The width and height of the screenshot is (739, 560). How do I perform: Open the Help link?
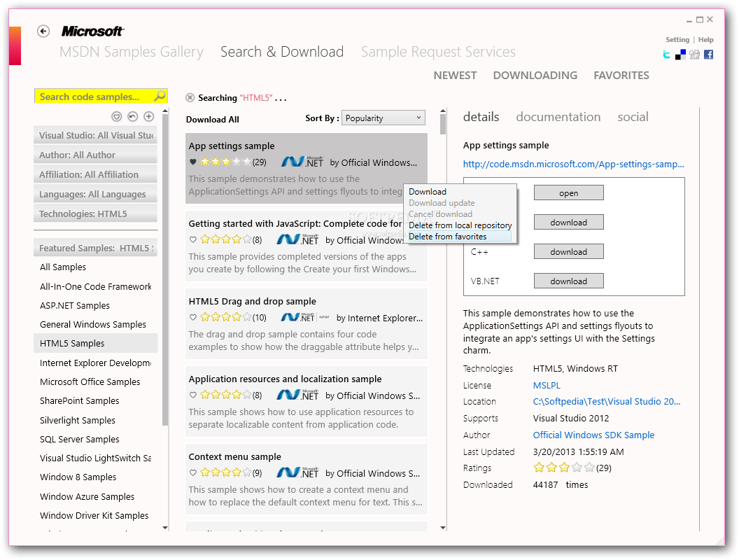(x=705, y=40)
